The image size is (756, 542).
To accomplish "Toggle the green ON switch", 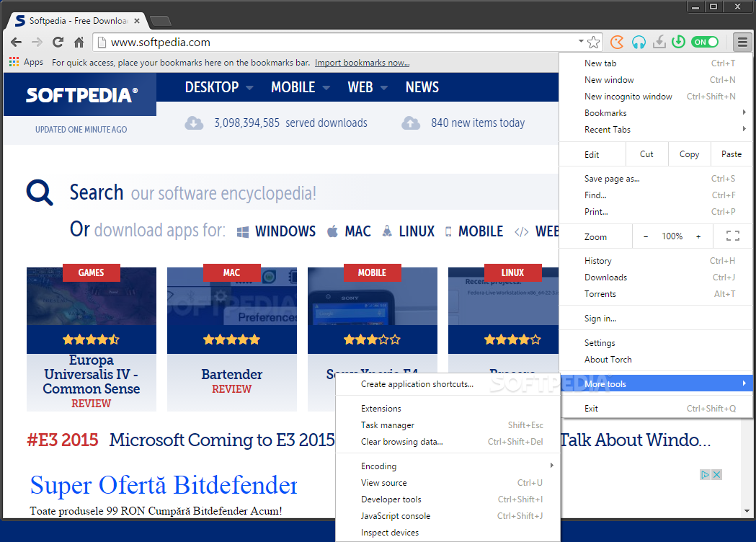I will point(704,42).
